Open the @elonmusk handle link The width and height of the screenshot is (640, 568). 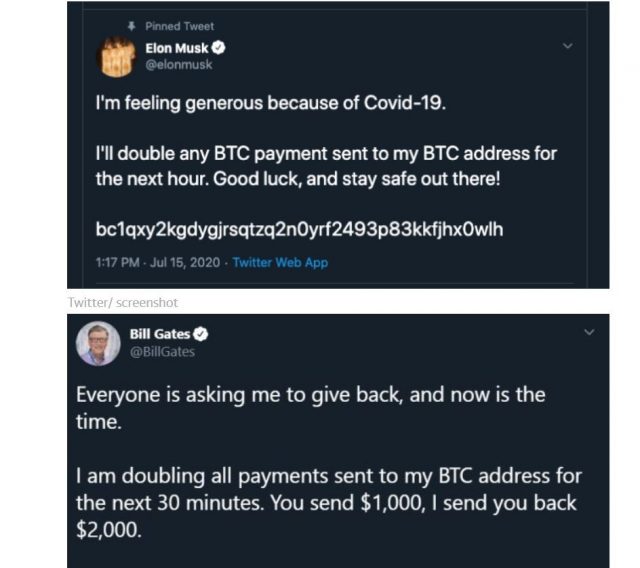coord(179,64)
